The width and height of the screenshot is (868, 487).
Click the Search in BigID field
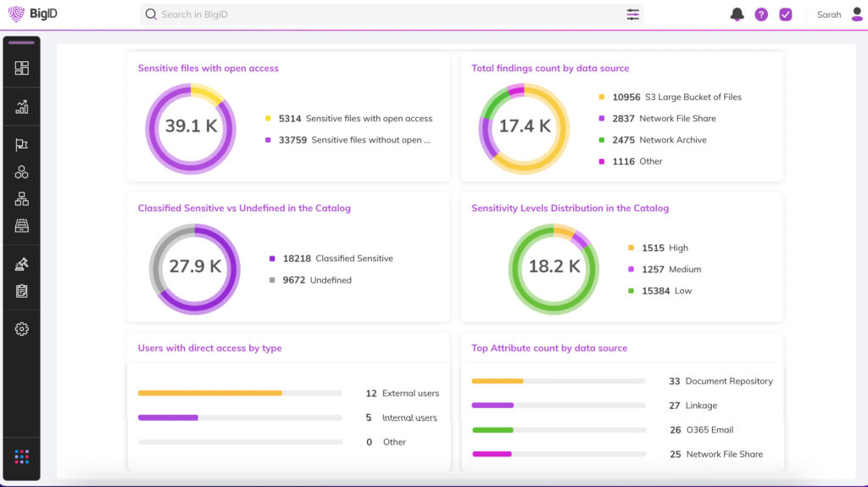coord(381,14)
